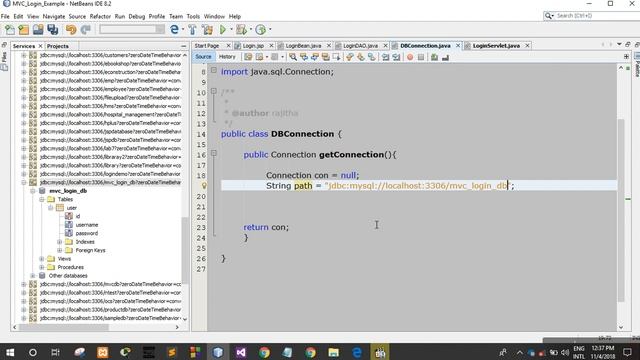Viewport: 640px width, 360px height.
Task: Open the Debug Project dropdown arrow
Action: click(x=250, y=29)
